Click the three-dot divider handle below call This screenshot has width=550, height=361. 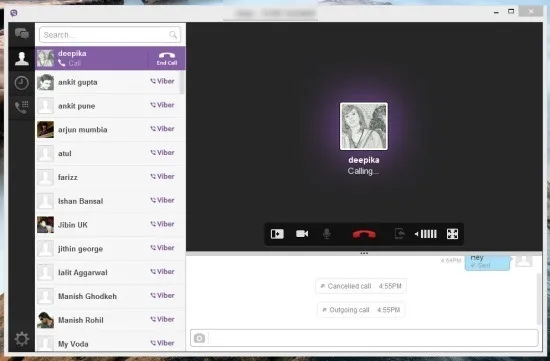point(364,253)
